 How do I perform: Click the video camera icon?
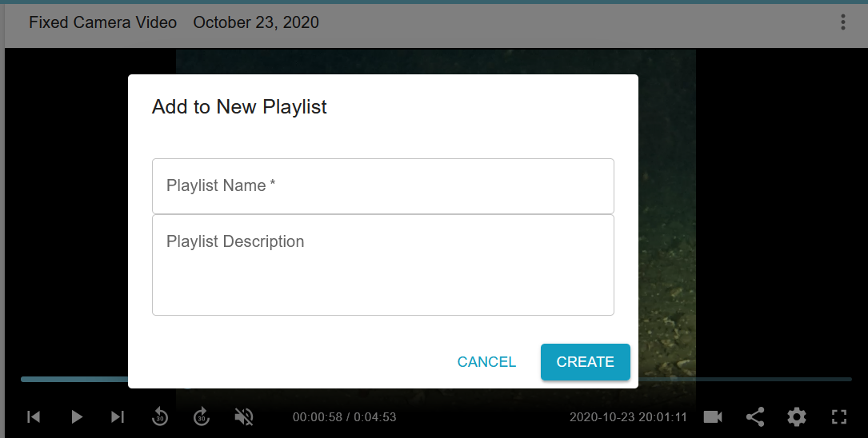point(713,417)
